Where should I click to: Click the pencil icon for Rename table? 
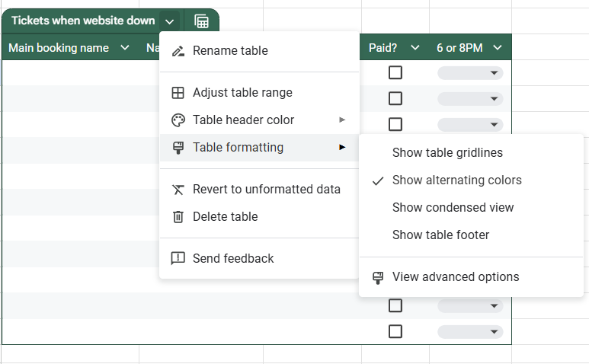[x=178, y=51]
